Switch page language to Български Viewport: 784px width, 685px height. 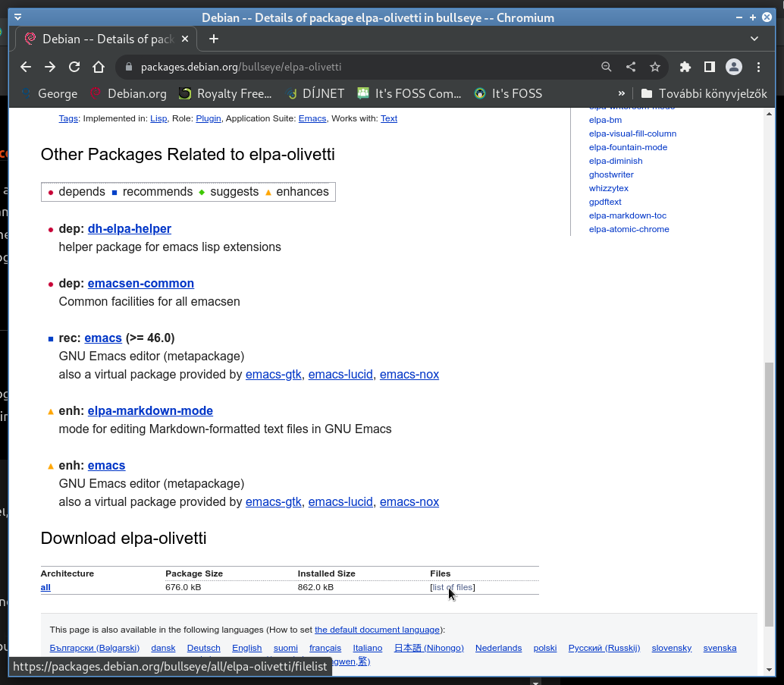(x=95, y=648)
